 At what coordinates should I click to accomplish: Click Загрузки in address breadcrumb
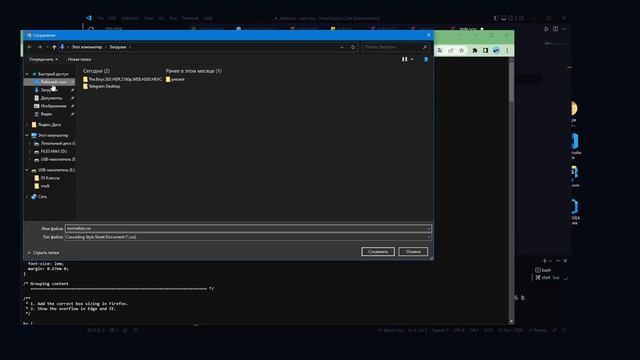click(118, 47)
